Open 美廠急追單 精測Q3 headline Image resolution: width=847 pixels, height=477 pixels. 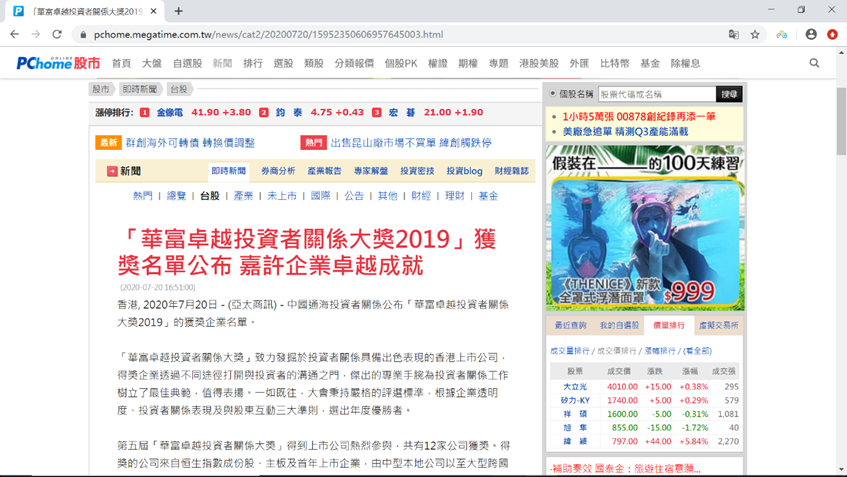click(x=626, y=131)
